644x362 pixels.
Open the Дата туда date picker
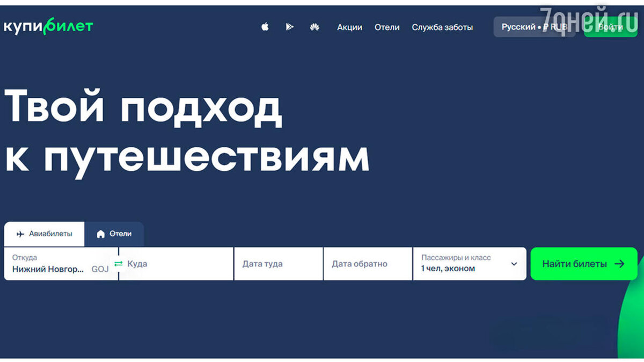coord(278,263)
